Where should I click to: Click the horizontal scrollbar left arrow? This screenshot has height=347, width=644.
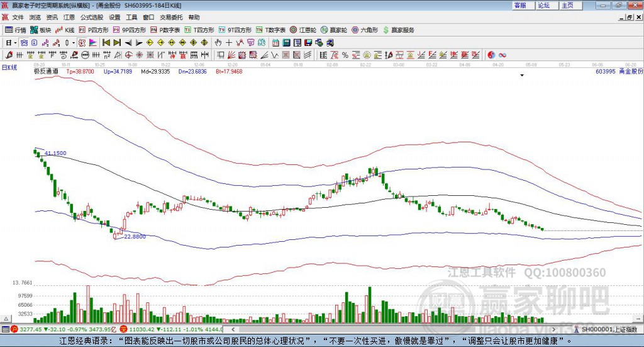tap(233, 329)
